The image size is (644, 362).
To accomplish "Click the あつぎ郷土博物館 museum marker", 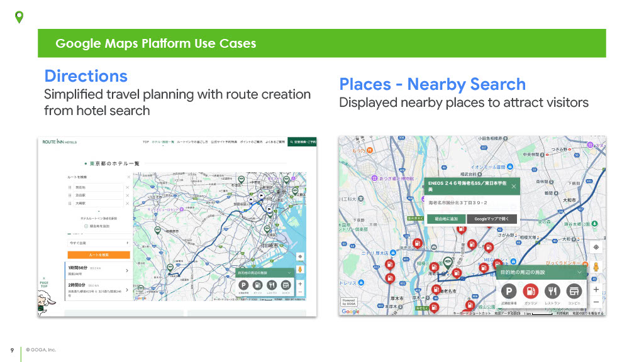I will [x=374, y=178].
